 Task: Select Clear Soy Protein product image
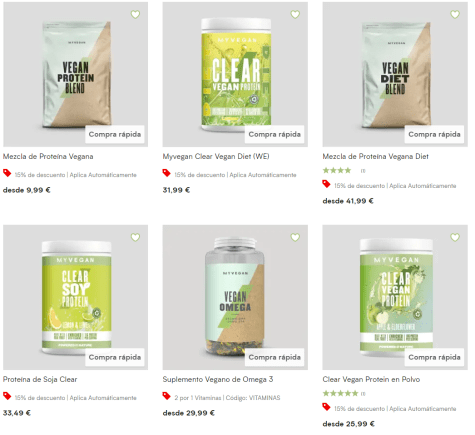(75, 297)
